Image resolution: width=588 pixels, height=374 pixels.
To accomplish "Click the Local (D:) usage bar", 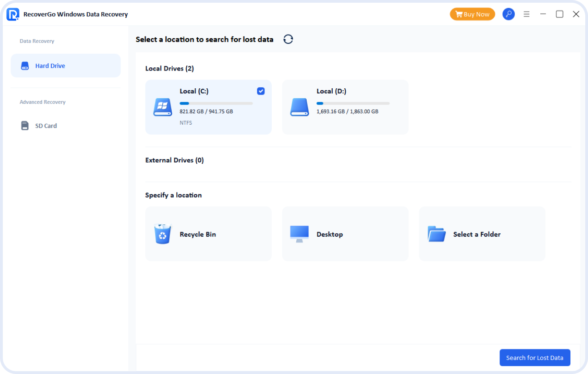I will tap(353, 103).
